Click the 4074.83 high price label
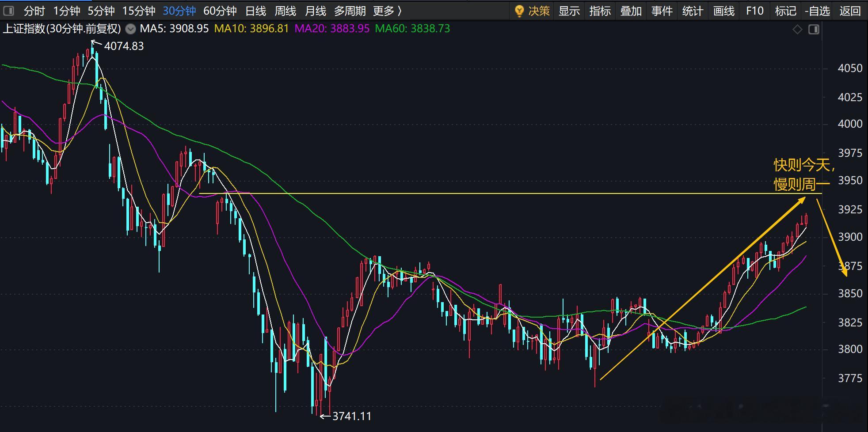The height and width of the screenshot is (432, 868). click(124, 46)
